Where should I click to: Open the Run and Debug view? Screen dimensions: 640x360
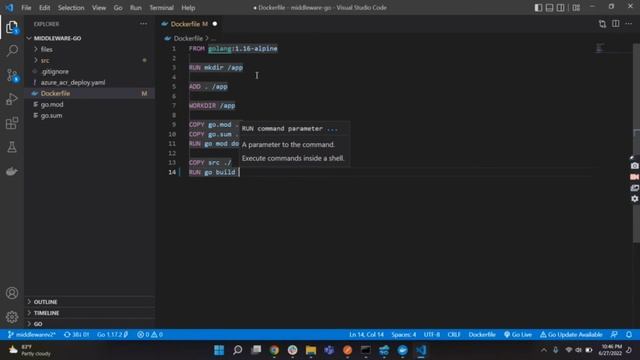[x=12, y=99]
